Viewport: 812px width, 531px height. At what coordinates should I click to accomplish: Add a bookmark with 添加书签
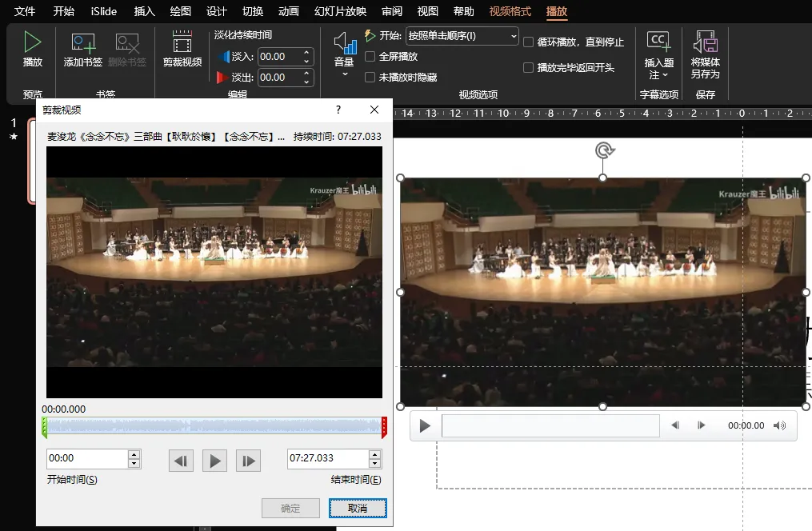coord(83,50)
